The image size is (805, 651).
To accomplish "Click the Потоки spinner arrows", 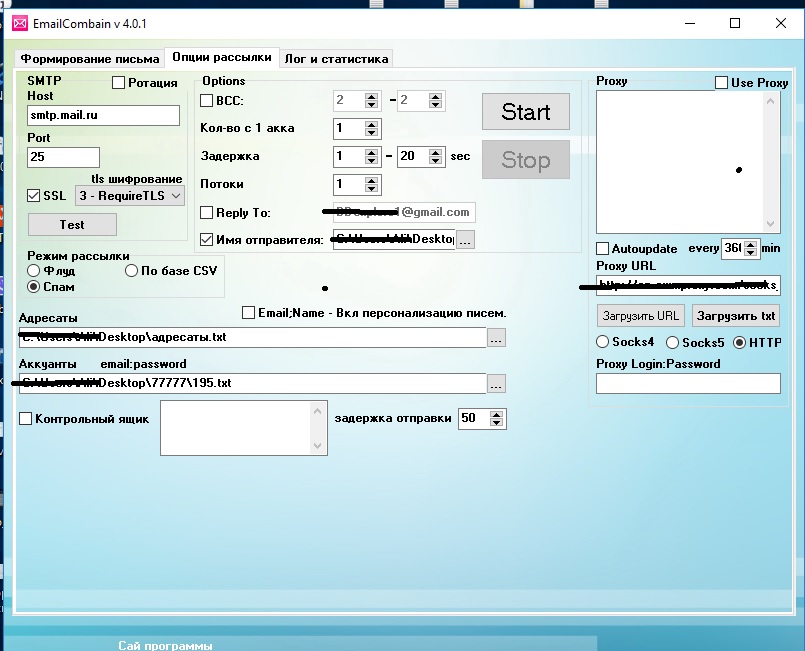I will pos(371,184).
